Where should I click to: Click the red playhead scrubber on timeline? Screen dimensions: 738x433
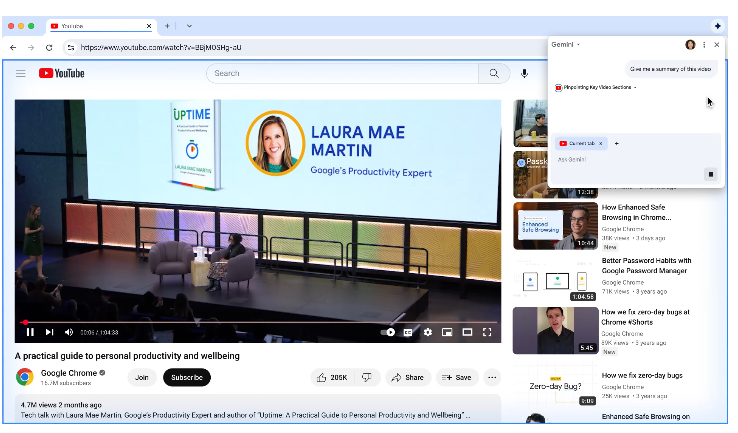(25, 322)
